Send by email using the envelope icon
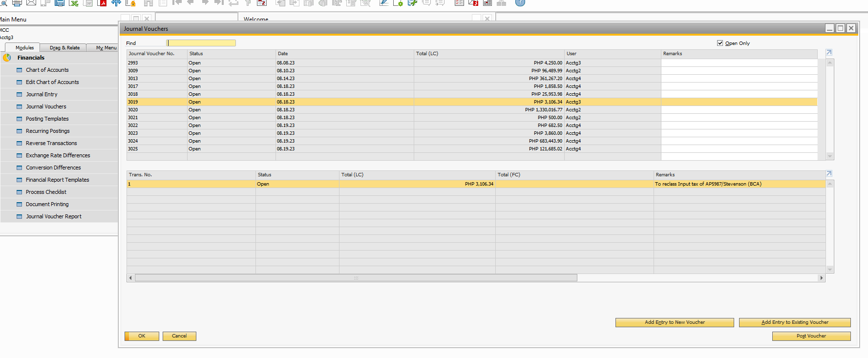The image size is (868, 358). [x=31, y=3]
